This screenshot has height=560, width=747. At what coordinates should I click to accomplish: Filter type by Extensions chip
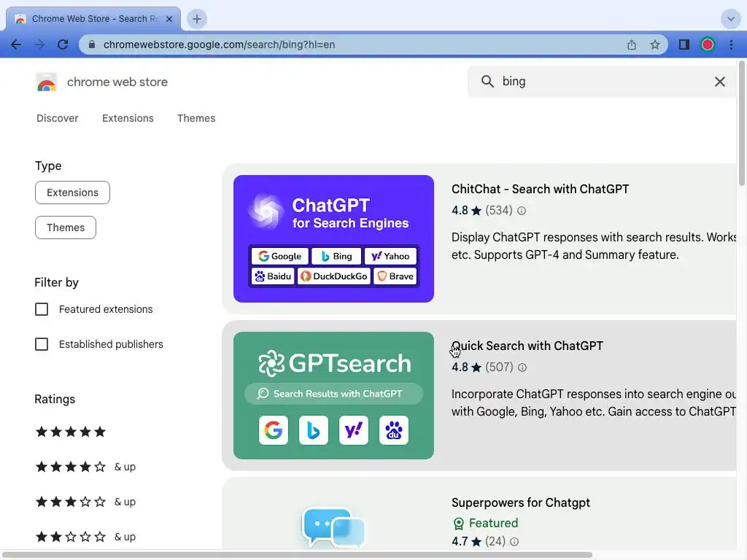coord(72,192)
